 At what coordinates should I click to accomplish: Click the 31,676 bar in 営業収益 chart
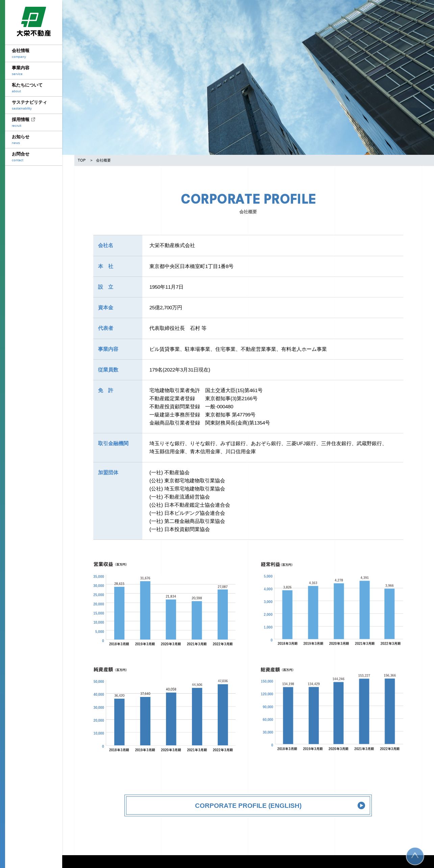point(145,610)
